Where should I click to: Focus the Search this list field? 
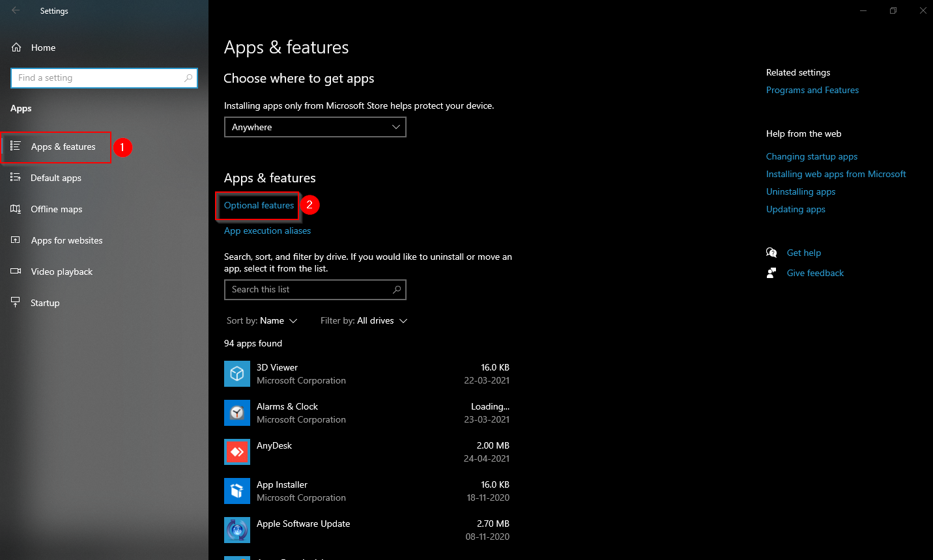[315, 290]
